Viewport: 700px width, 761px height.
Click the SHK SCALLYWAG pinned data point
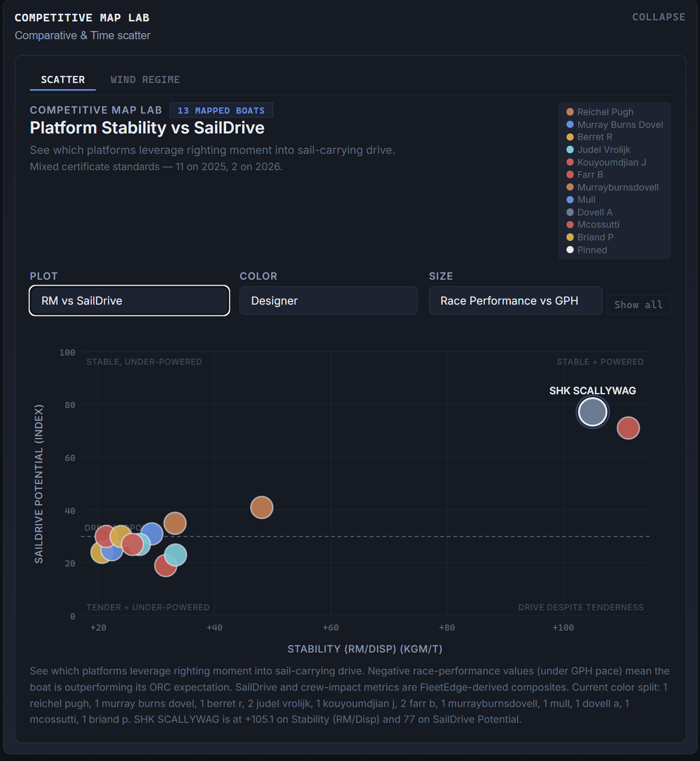pyautogui.click(x=593, y=412)
